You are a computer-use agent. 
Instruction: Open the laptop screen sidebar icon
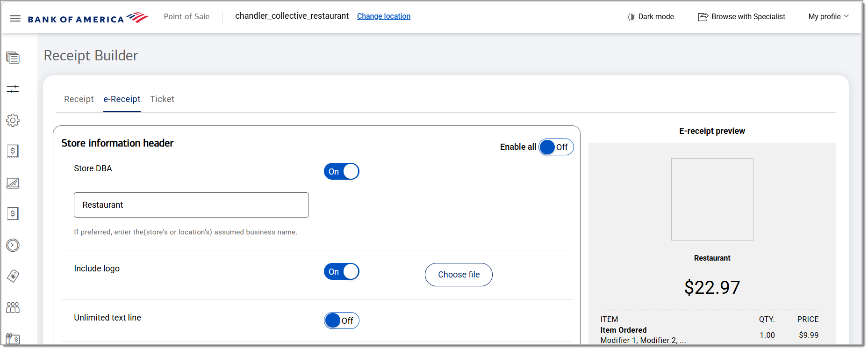pos(13,183)
